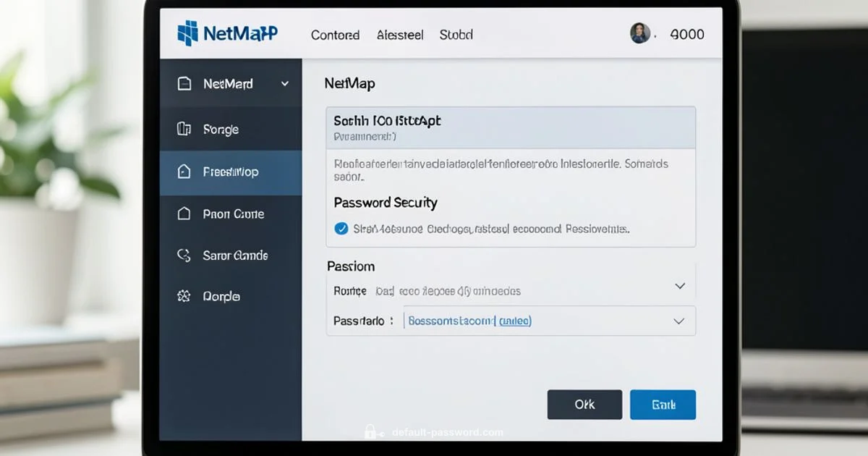Click the Saror Gande refresh-style icon
This screenshot has height=456, width=868.
pos(185,256)
